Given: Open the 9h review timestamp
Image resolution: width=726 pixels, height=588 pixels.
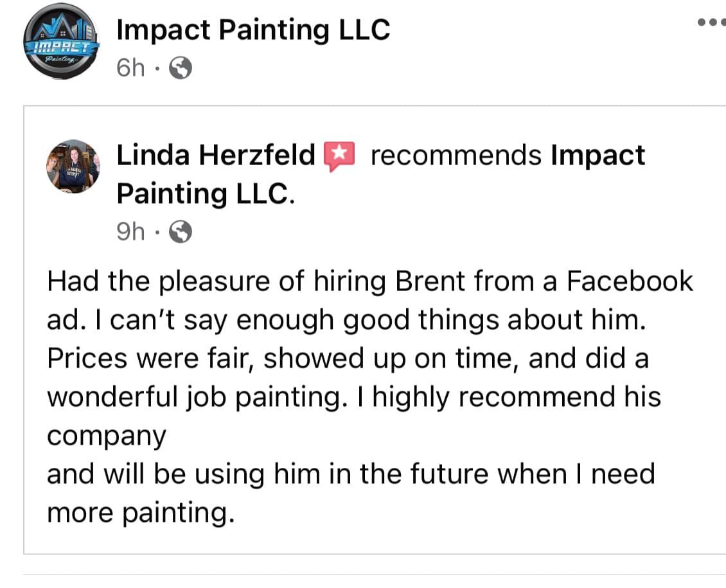Looking at the screenshot, I should [x=130, y=231].
